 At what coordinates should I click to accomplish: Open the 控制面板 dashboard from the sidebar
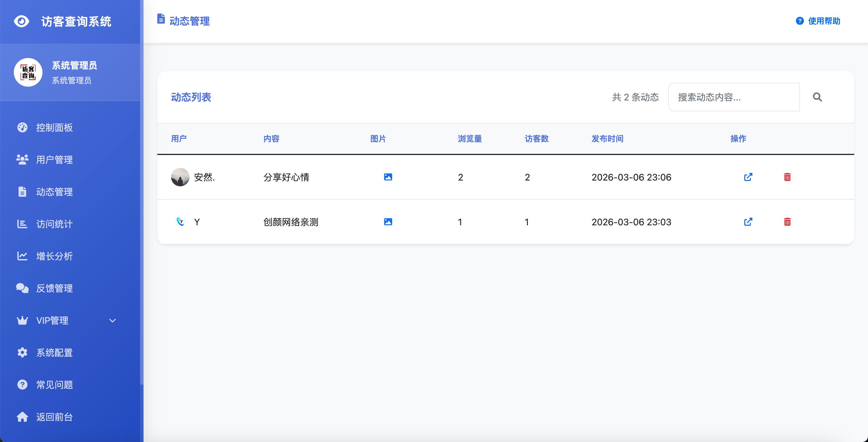(54, 127)
